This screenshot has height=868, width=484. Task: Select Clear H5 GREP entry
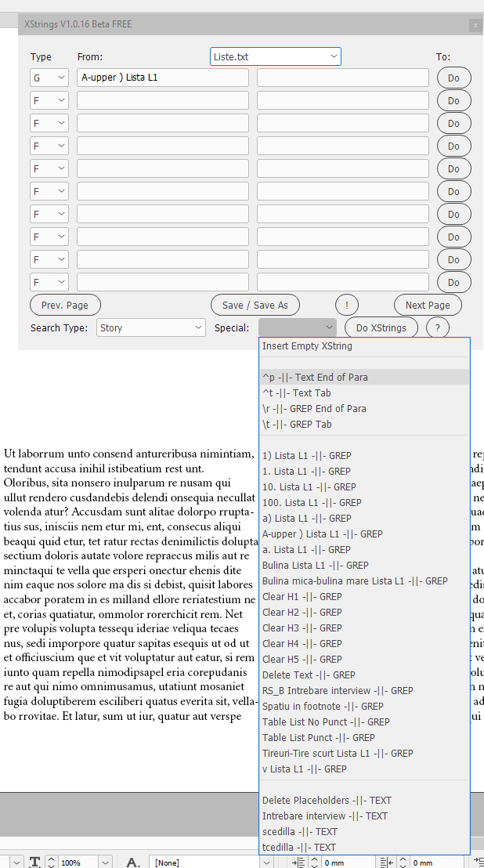pyautogui.click(x=364, y=660)
